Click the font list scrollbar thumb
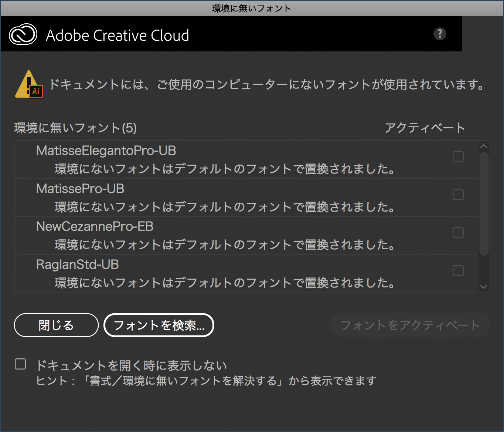Viewport: 504px width, 432px height. 484,204
